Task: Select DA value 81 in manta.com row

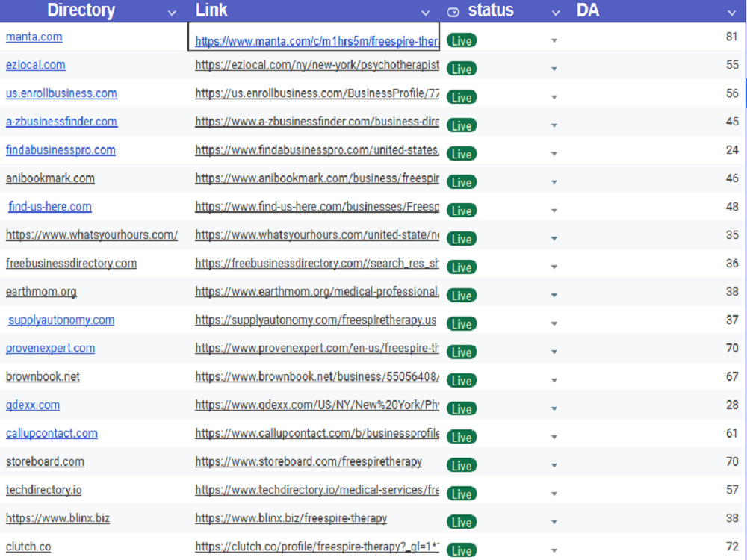Action: pos(732,37)
